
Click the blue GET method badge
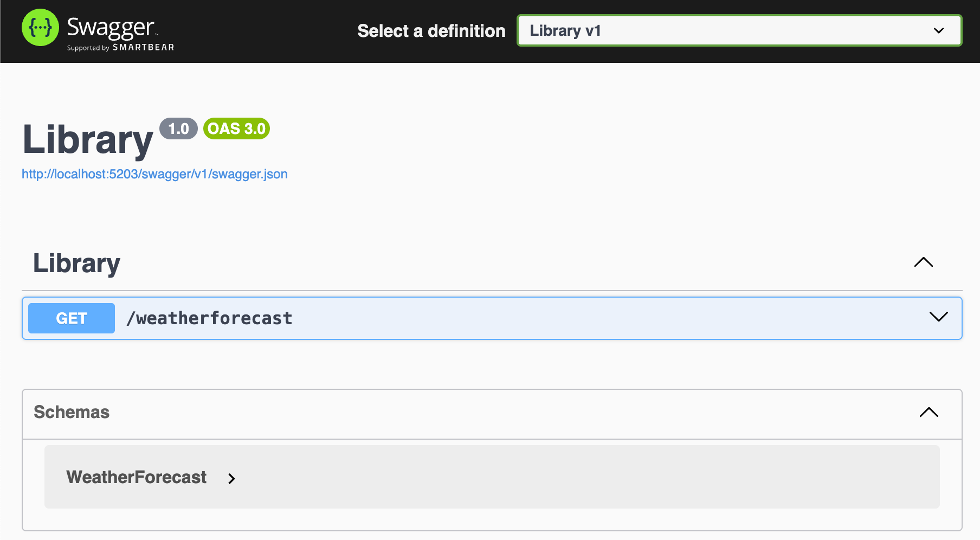[72, 318]
